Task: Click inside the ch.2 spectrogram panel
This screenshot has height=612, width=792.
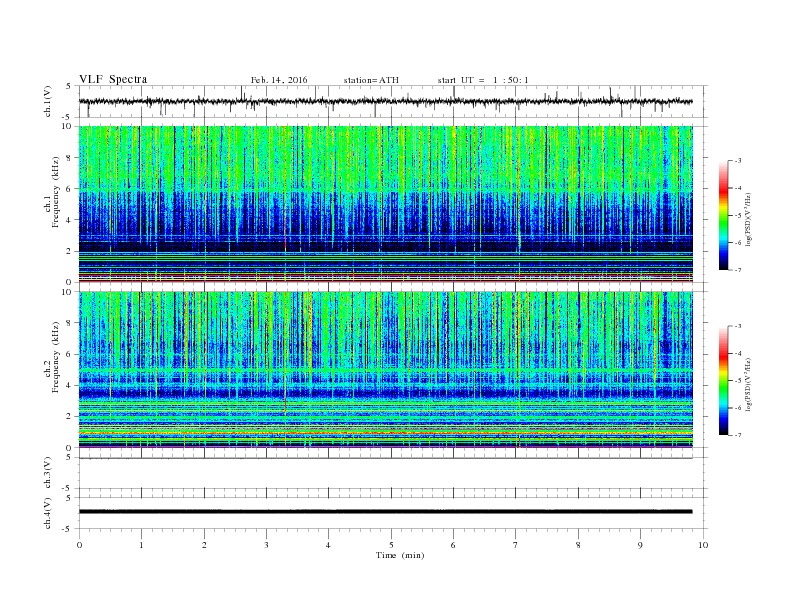Action: pos(386,370)
